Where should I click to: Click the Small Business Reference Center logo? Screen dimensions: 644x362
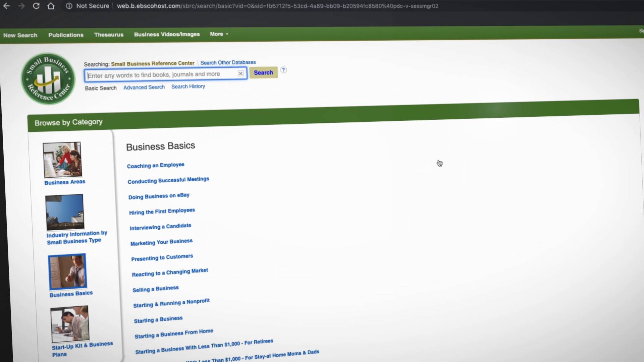pyautogui.click(x=48, y=79)
